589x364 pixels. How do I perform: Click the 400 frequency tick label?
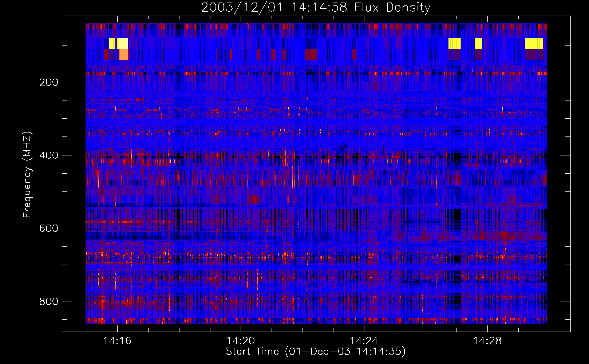[49, 155]
